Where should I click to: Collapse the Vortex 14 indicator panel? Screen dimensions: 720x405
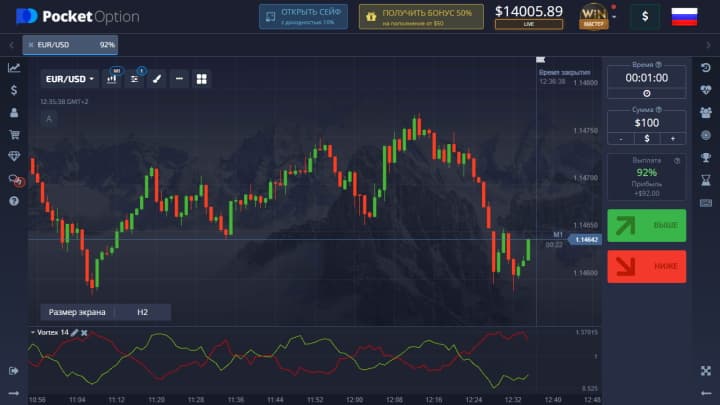[32, 332]
